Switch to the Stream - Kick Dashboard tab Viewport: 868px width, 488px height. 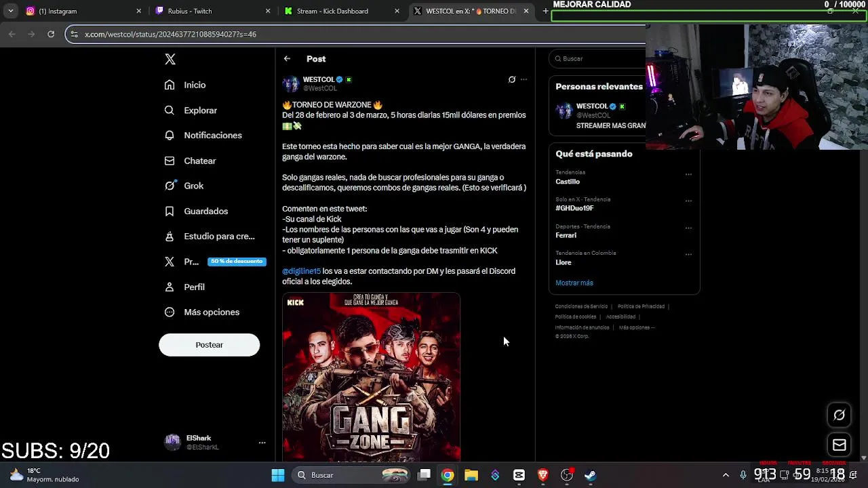(x=340, y=11)
